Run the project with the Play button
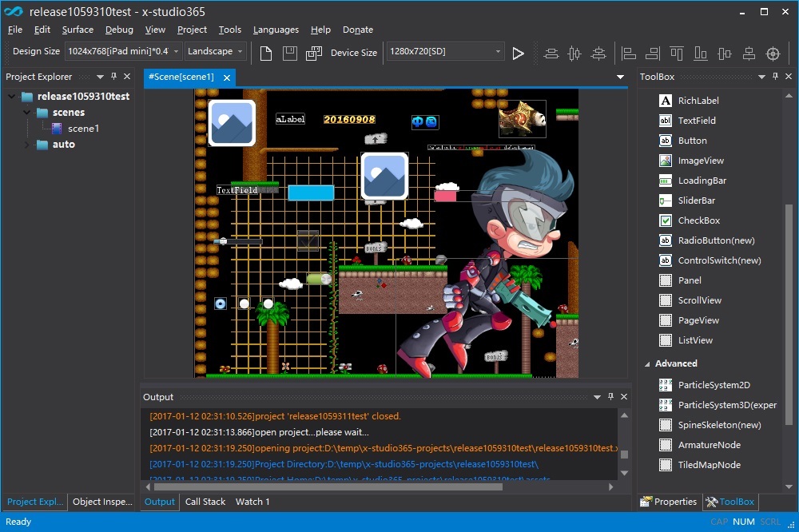The height and width of the screenshot is (532, 799). pyautogui.click(x=519, y=53)
